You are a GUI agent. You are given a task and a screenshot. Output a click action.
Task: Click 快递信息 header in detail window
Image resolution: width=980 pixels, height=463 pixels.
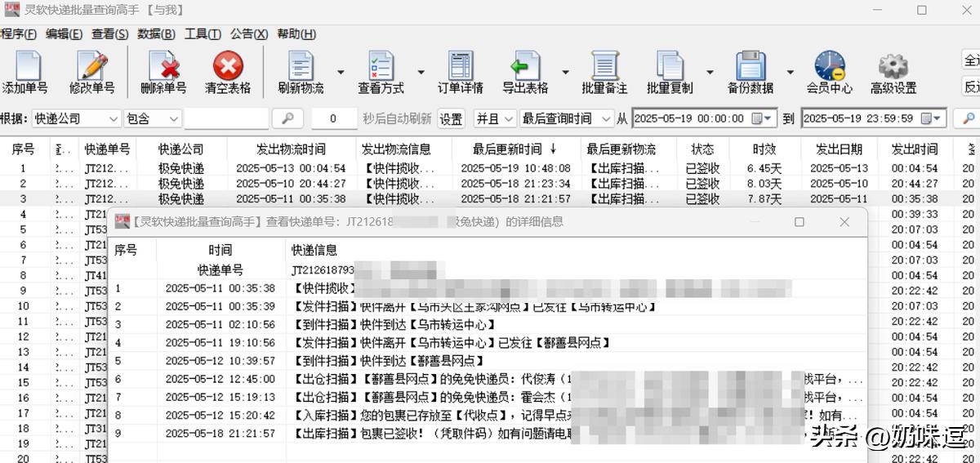[314, 250]
